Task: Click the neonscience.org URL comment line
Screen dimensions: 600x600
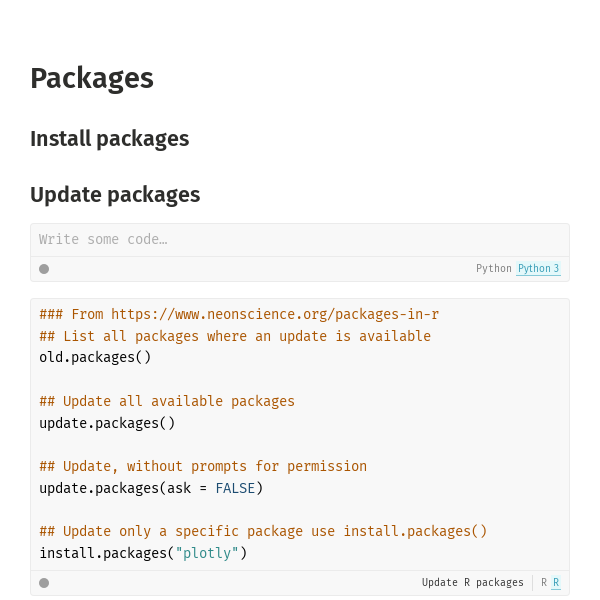Action: pyautogui.click(x=239, y=314)
